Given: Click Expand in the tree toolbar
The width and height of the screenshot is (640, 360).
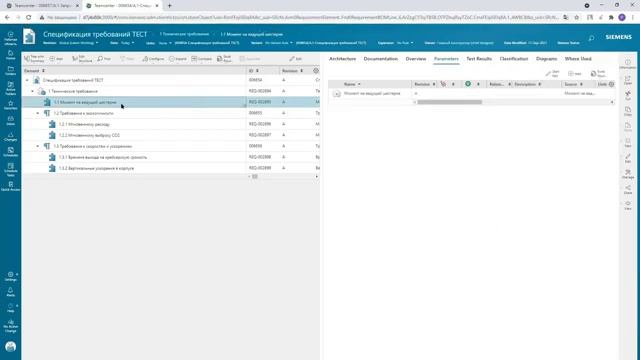Looking at the screenshot, I should tap(178, 59).
